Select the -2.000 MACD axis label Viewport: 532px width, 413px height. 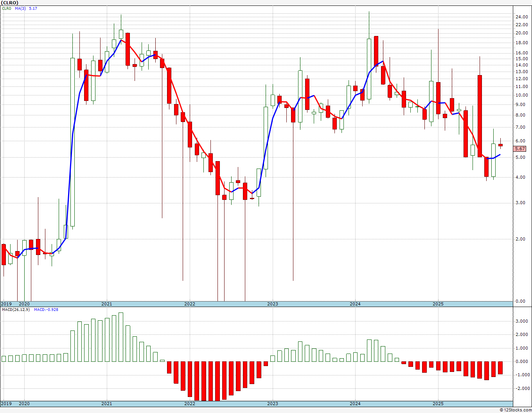(x=522, y=389)
